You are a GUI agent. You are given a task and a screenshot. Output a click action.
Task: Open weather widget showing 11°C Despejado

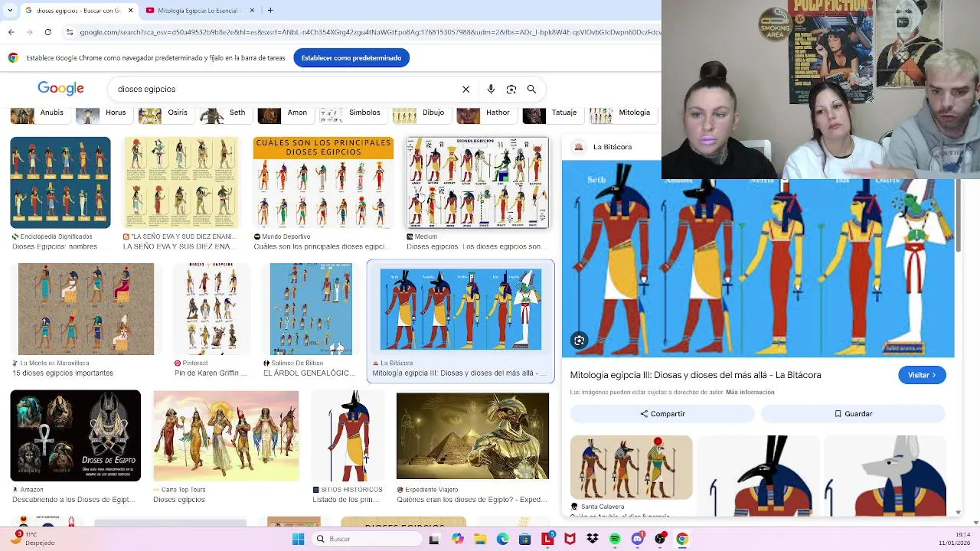[x=33, y=539]
